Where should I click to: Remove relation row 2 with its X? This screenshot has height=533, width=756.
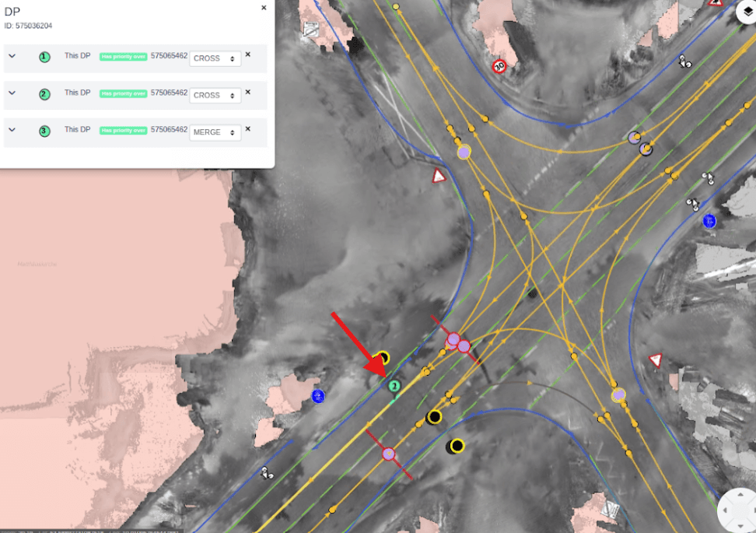click(x=248, y=92)
